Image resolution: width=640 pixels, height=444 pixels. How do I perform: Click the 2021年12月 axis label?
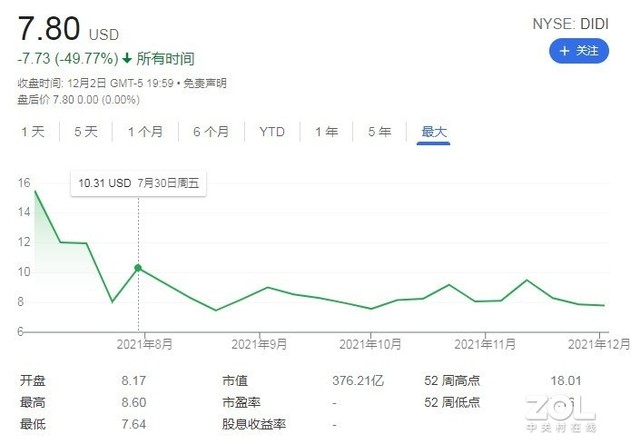(x=599, y=344)
